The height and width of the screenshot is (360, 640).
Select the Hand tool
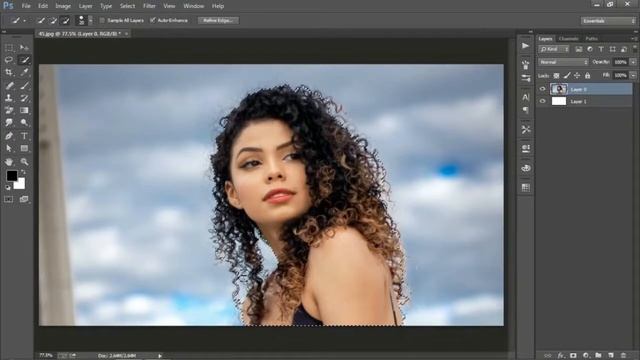pos(9,162)
